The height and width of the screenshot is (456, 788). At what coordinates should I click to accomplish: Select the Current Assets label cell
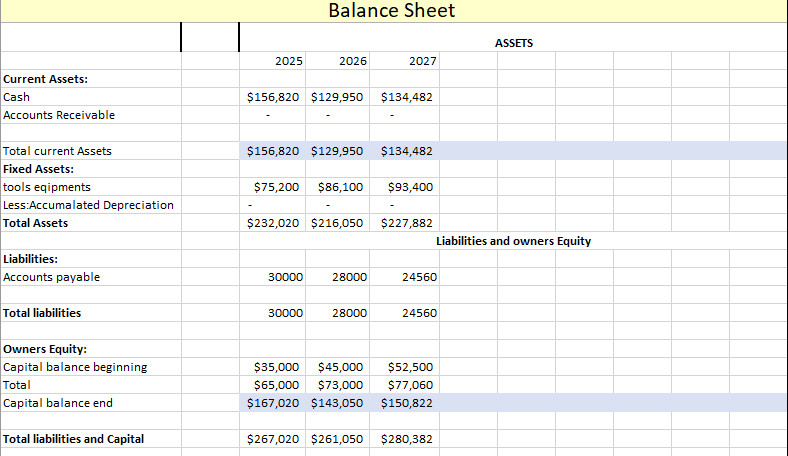click(x=45, y=79)
